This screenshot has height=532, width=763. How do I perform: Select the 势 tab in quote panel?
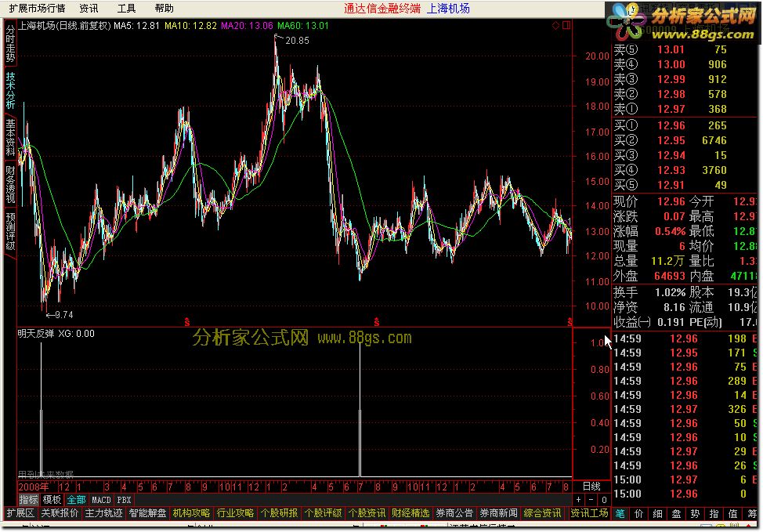(695, 513)
